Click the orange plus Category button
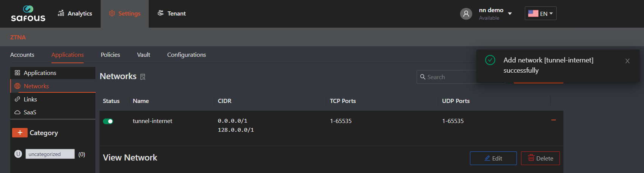 20,132
